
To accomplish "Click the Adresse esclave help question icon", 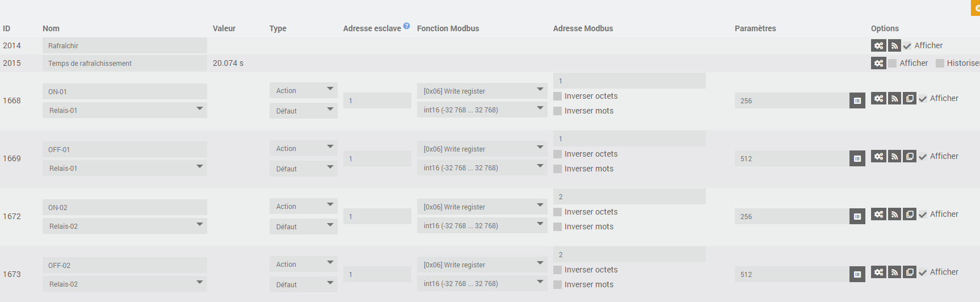I will 406,26.
